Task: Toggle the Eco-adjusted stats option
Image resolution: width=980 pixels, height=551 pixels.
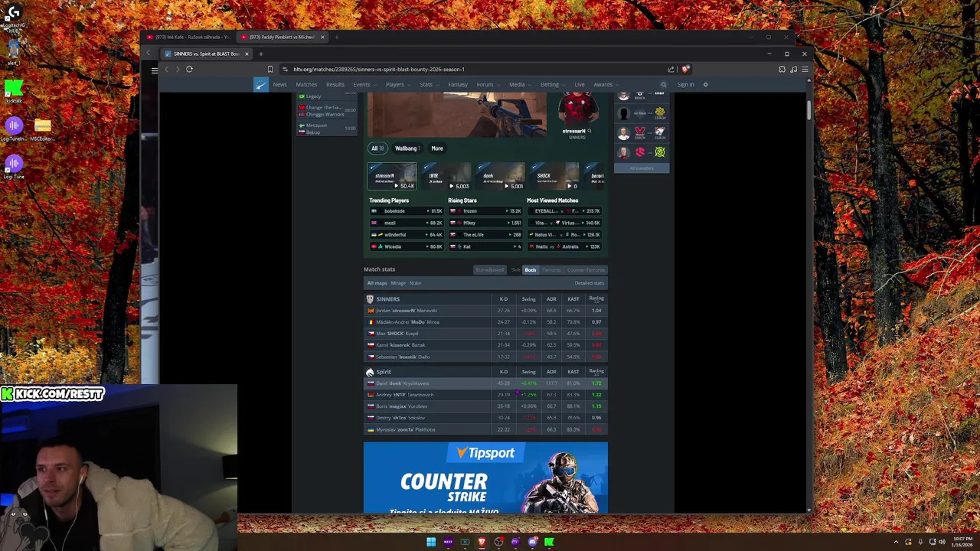Action: pos(490,270)
